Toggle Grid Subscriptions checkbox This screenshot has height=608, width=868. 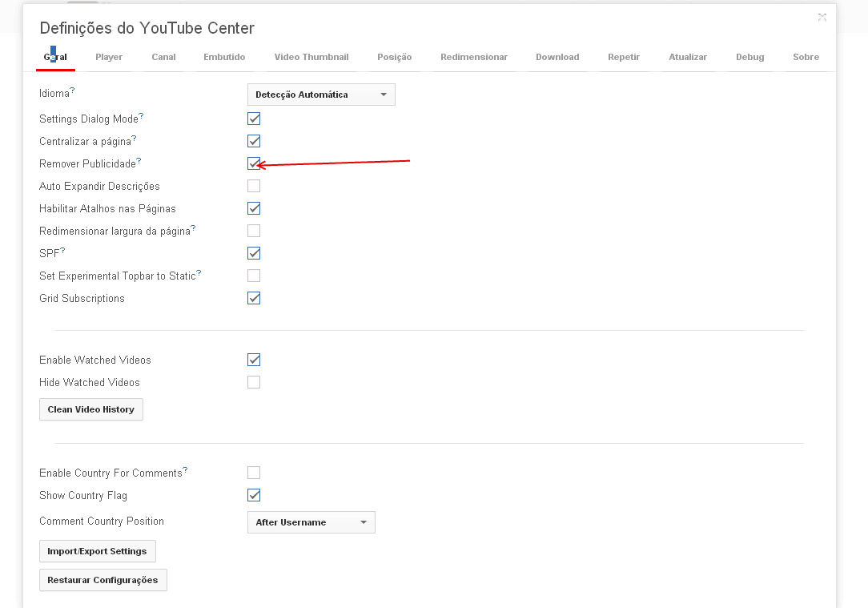pos(254,298)
